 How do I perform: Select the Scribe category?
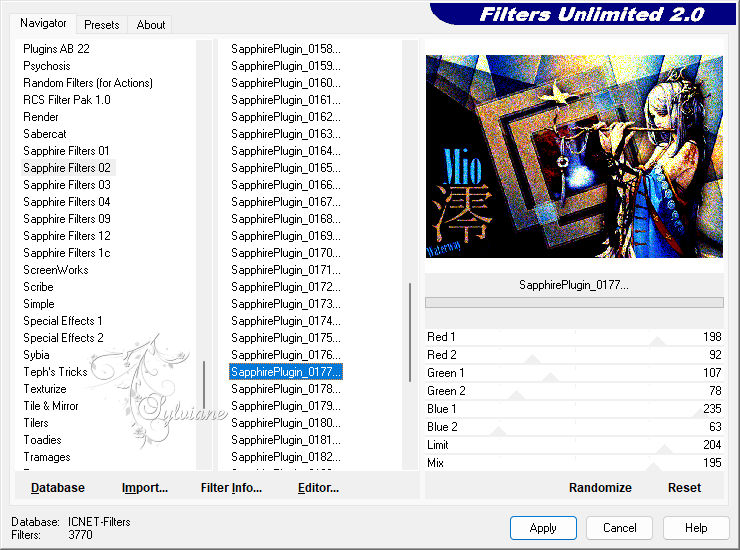(38, 287)
